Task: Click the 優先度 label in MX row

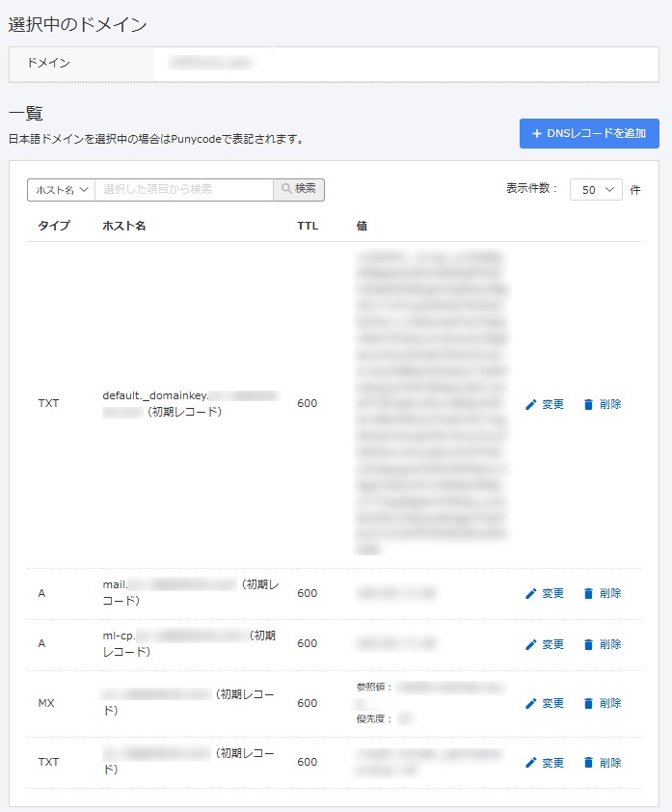Action: pyautogui.click(x=374, y=718)
